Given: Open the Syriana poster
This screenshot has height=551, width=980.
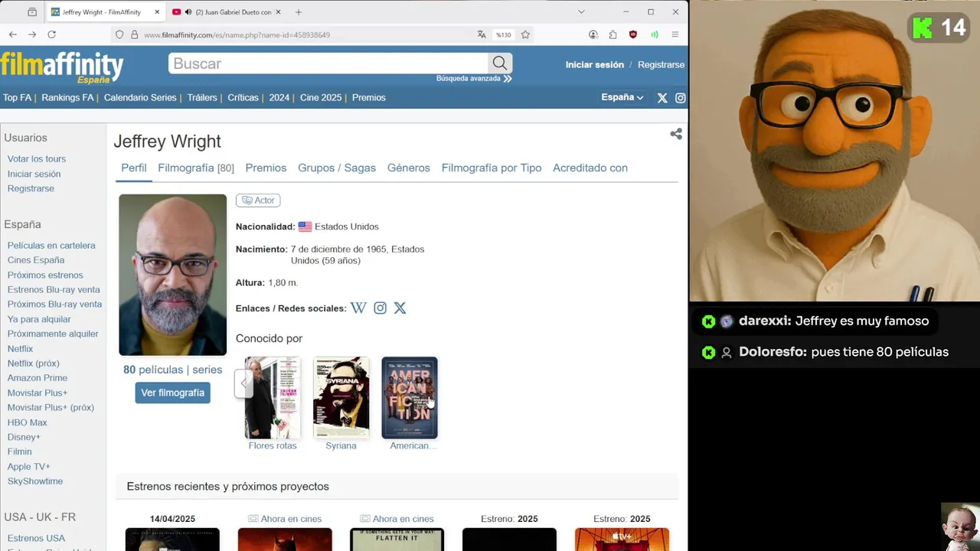Looking at the screenshot, I should [x=341, y=398].
